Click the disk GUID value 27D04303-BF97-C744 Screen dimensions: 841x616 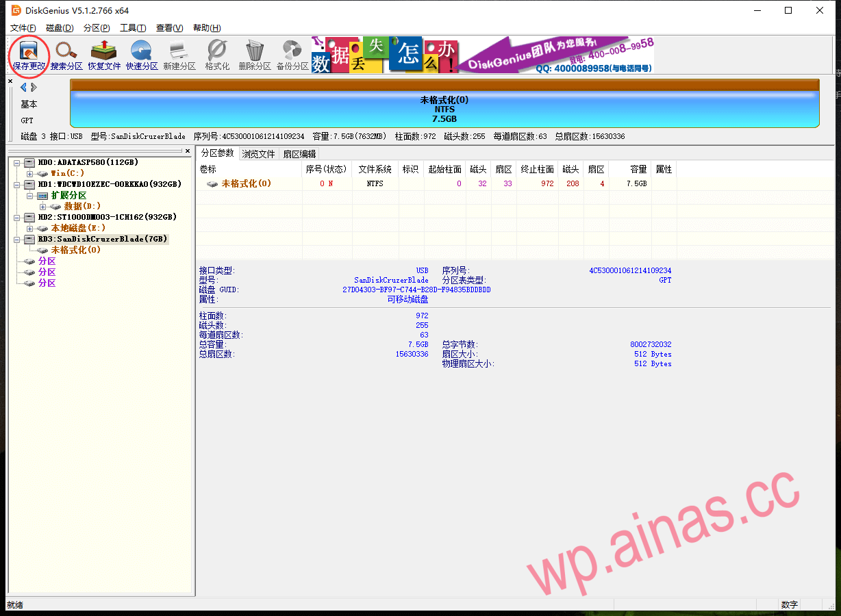point(416,290)
